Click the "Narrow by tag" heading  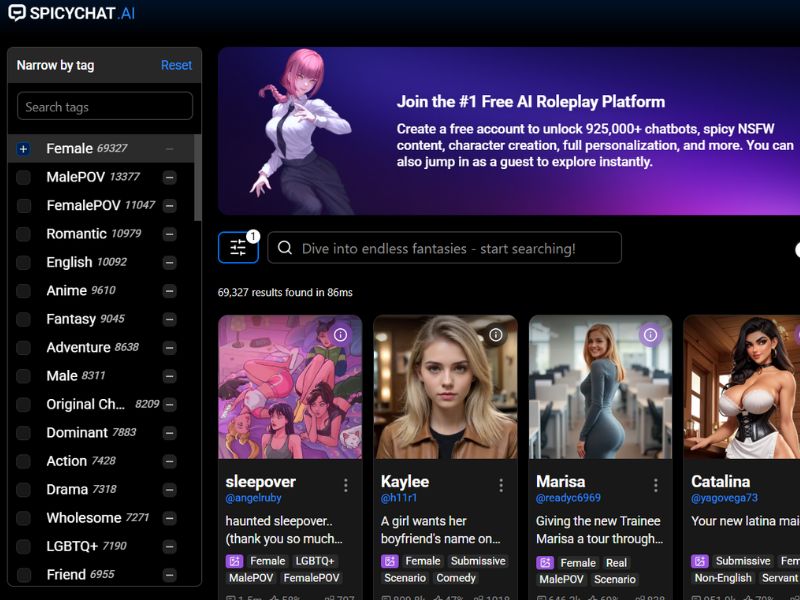55,65
